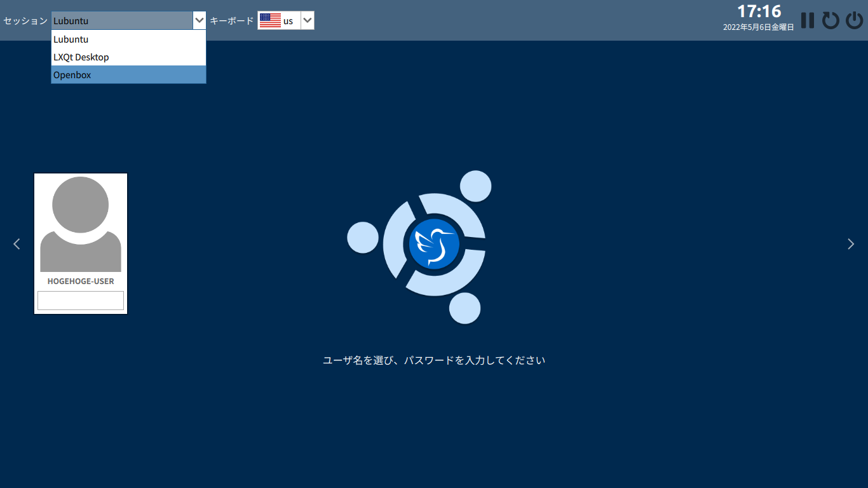Click the suspend (pause) icon
Viewport: 868px width, 488px height.
[808, 20]
